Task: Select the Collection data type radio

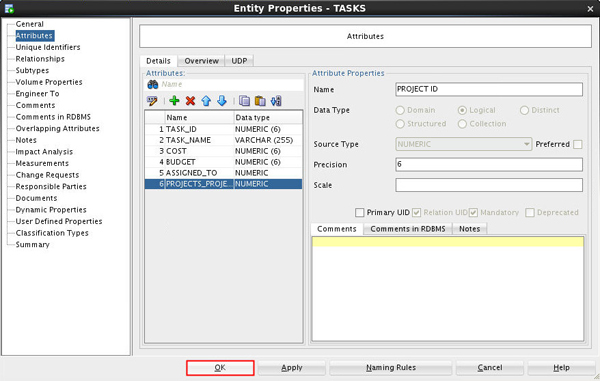Action: (x=462, y=124)
